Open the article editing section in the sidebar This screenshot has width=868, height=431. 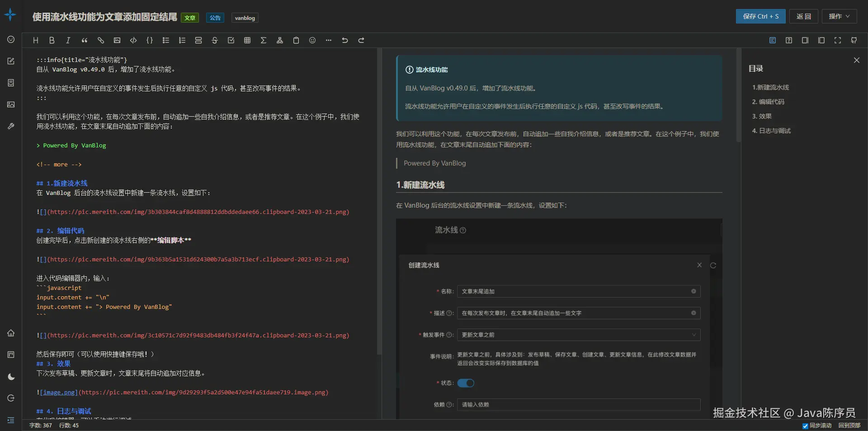[11, 61]
